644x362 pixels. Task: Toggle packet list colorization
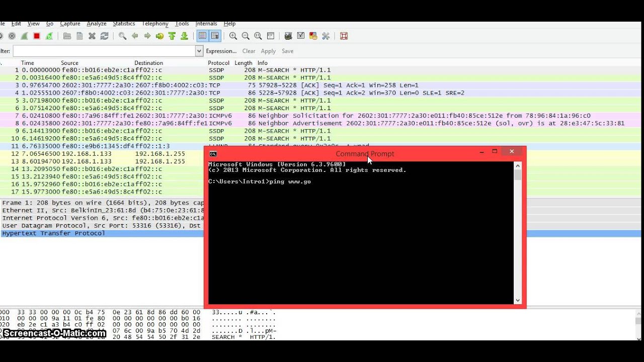point(202,36)
